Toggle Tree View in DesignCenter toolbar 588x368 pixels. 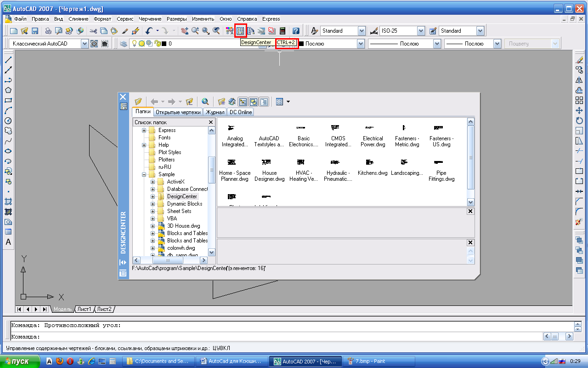[243, 102]
